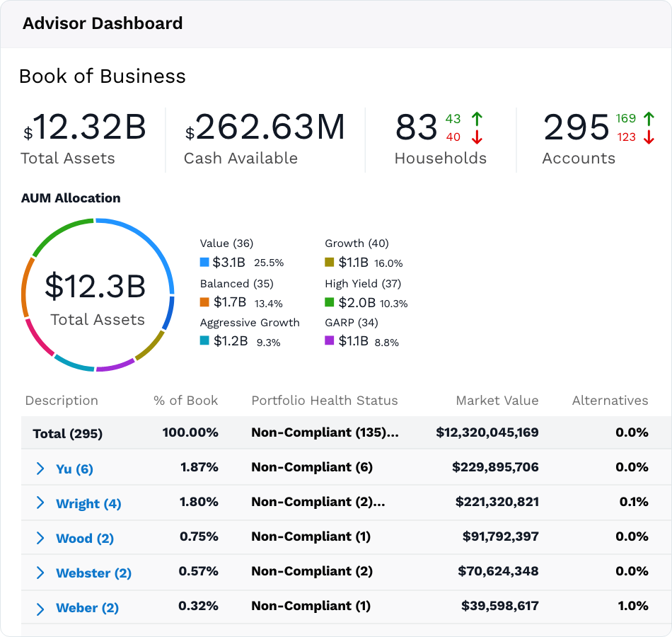Click the blue Value legend swatch

point(204,262)
